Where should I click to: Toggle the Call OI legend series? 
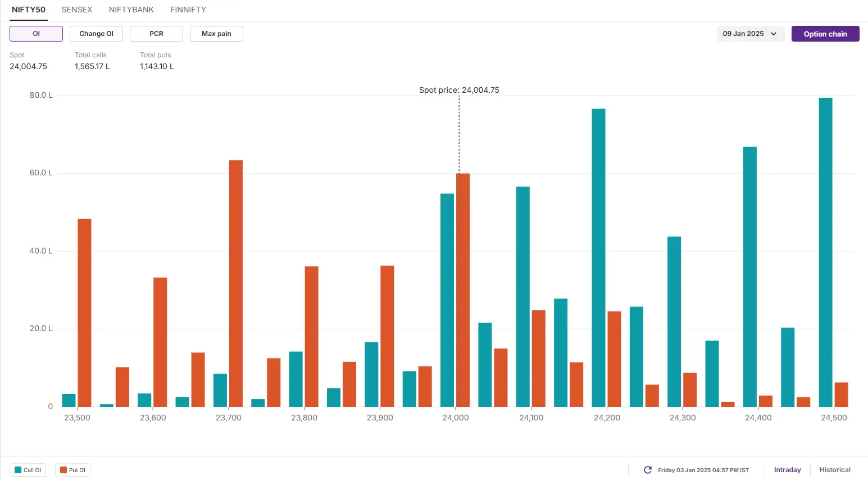(28, 470)
